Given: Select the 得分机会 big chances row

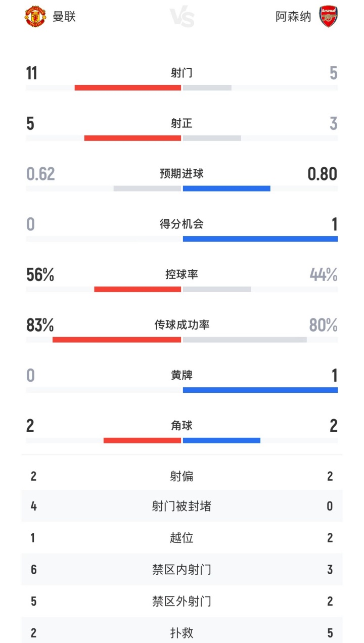Looking at the screenshot, I should pyautogui.click(x=182, y=229).
